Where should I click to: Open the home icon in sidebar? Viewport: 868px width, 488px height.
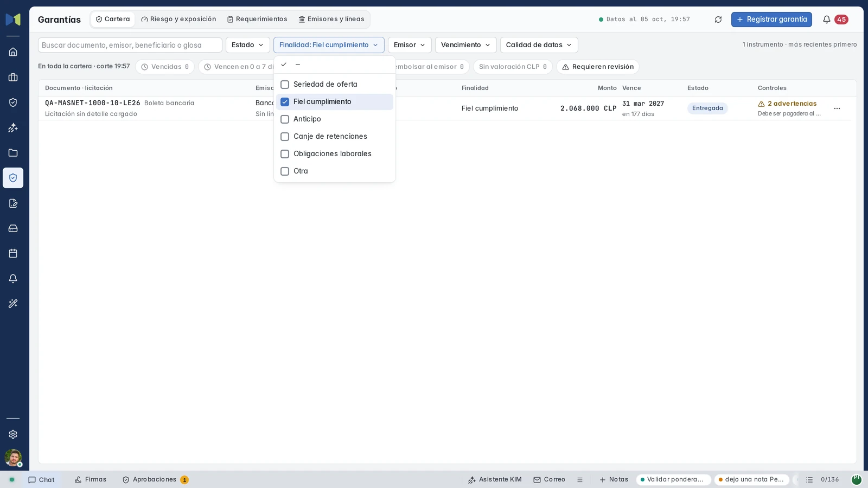(13, 52)
